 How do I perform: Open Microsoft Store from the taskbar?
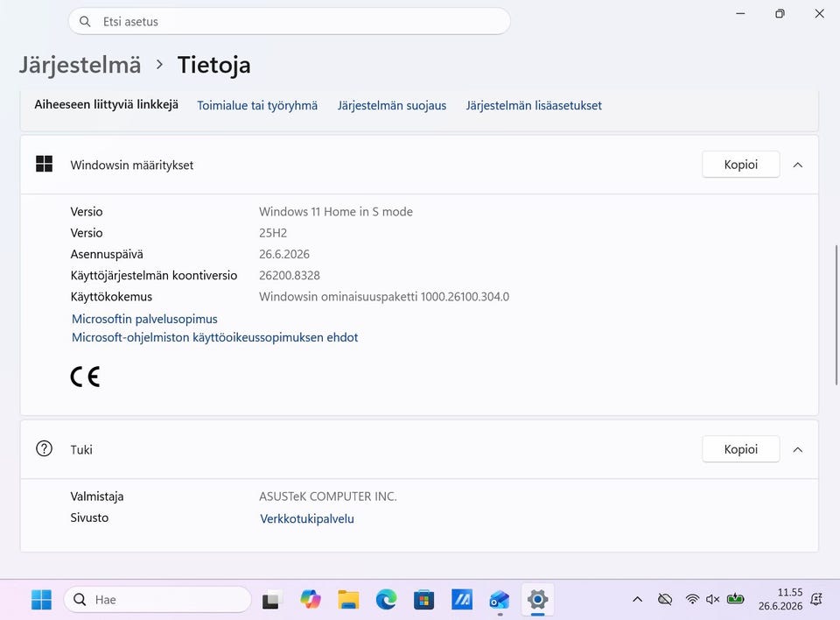tap(423, 600)
